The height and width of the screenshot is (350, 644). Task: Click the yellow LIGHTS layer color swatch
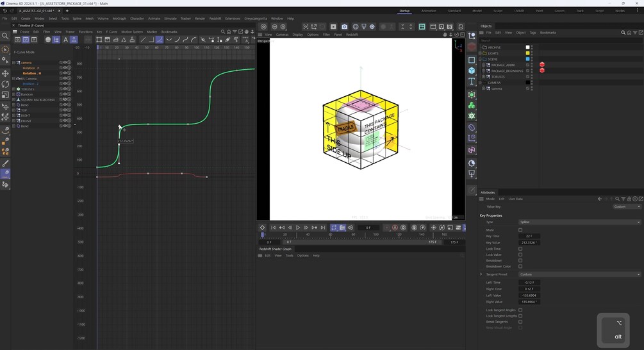pos(528,53)
